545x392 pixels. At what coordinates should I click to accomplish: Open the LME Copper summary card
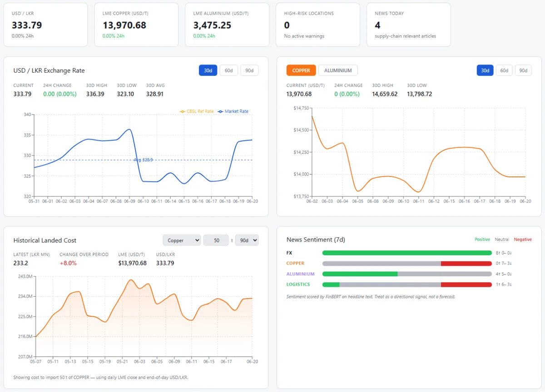[136, 24]
